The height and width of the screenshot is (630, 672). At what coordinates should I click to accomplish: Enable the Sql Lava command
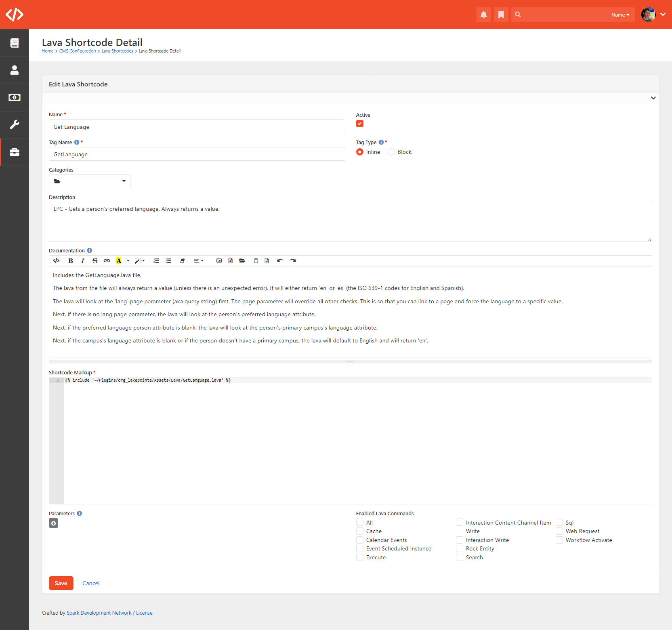point(559,523)
